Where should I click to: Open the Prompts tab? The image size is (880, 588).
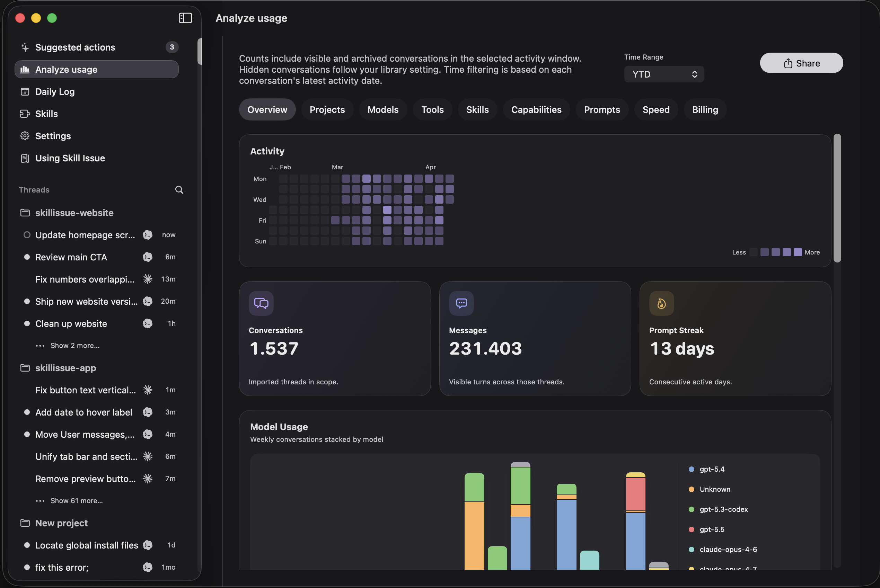click(602, 109)
